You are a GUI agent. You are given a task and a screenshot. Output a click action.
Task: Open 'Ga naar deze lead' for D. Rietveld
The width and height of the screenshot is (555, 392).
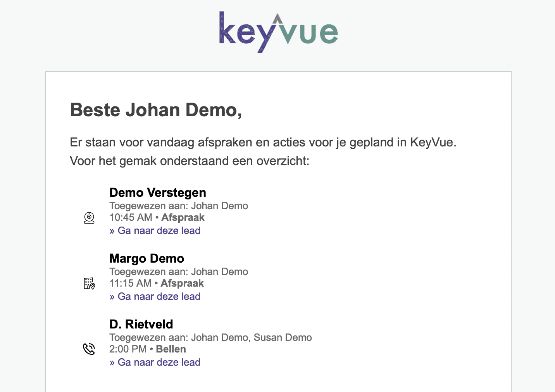tap(155, 362)
